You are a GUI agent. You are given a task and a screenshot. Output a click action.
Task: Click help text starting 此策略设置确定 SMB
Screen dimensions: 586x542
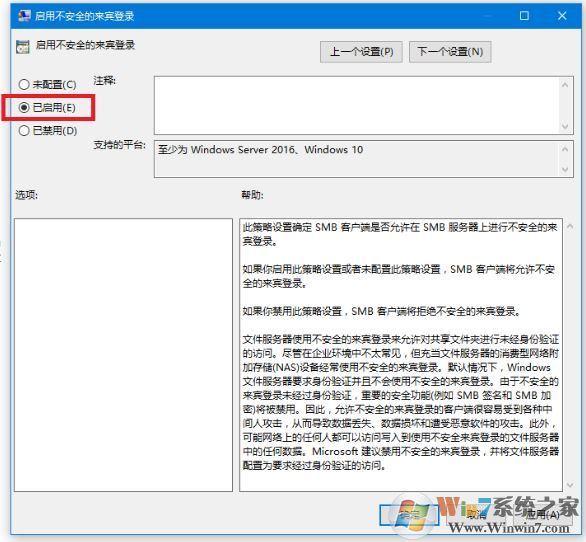point(400,234)
